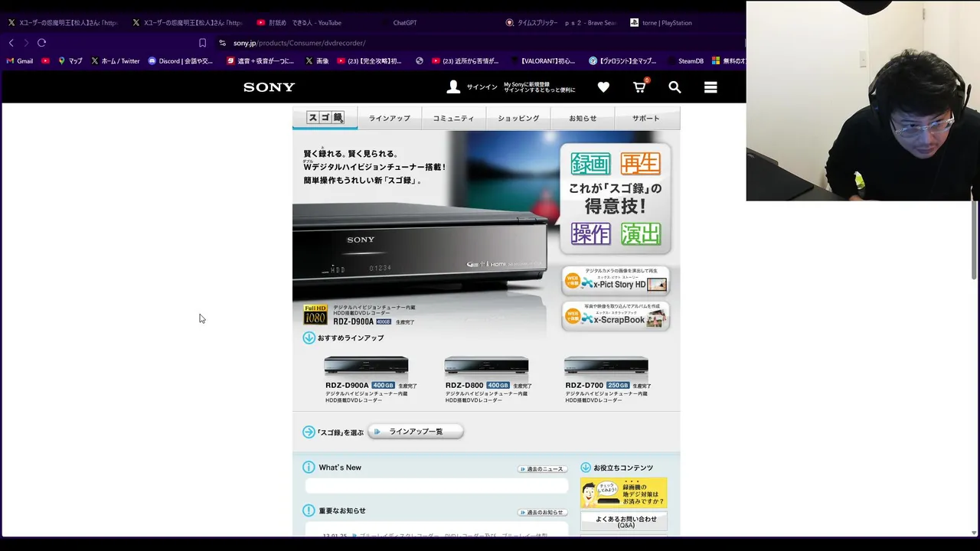Viewport: 980px width, 551px height.
Task: Open the 画像 X bookmark
Action: [316, 61]
